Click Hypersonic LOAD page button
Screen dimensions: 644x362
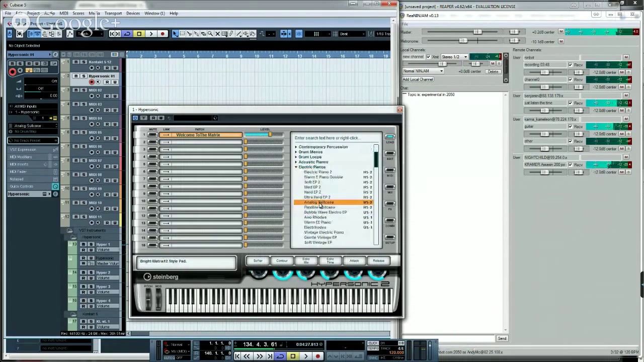[x=390, y=137]
